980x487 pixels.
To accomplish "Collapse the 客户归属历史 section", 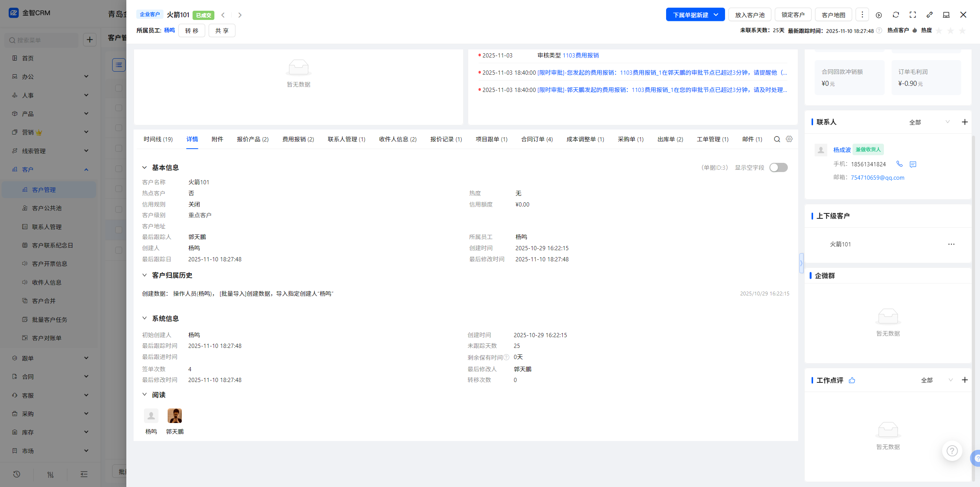I will click(145, 275).
